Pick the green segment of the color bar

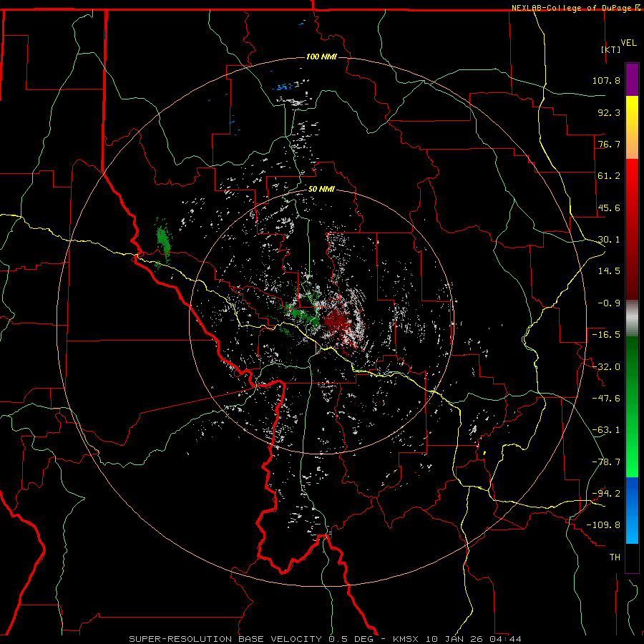coord(632,406)
